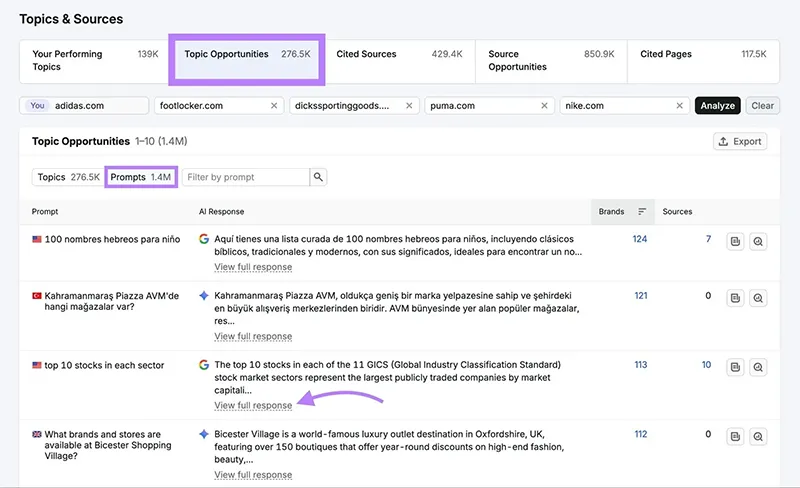Click the Clear button

click(x=762, y=106)
